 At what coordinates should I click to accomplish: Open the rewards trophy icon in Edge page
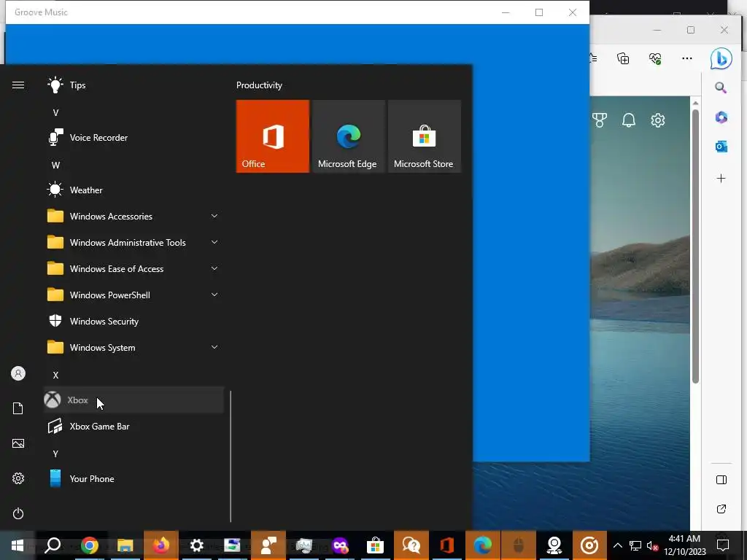coord(600,120)
